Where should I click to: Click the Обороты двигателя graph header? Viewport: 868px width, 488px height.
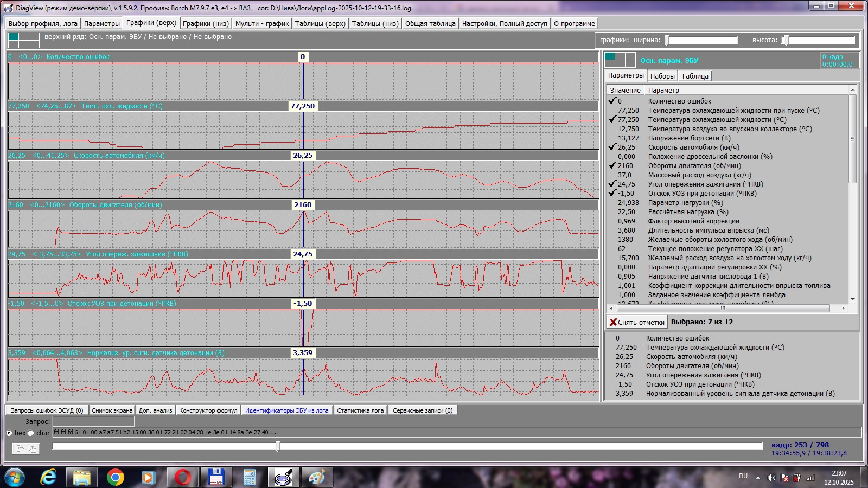coord(303,205)
